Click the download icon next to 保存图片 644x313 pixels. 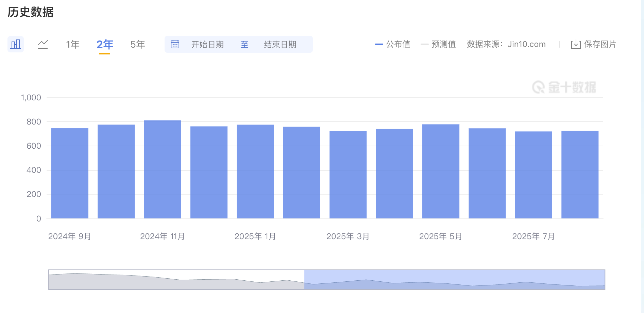tap(575, 44)
